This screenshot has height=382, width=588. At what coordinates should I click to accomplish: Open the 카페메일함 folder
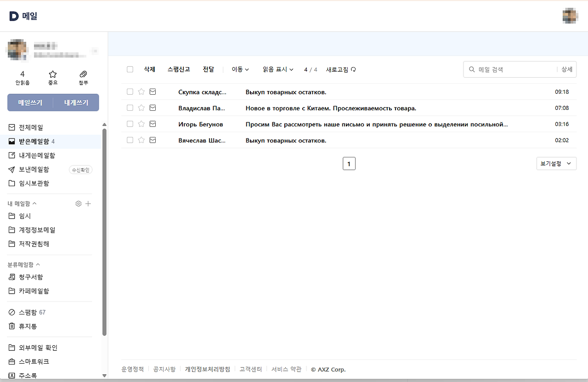tap(34, 291)
